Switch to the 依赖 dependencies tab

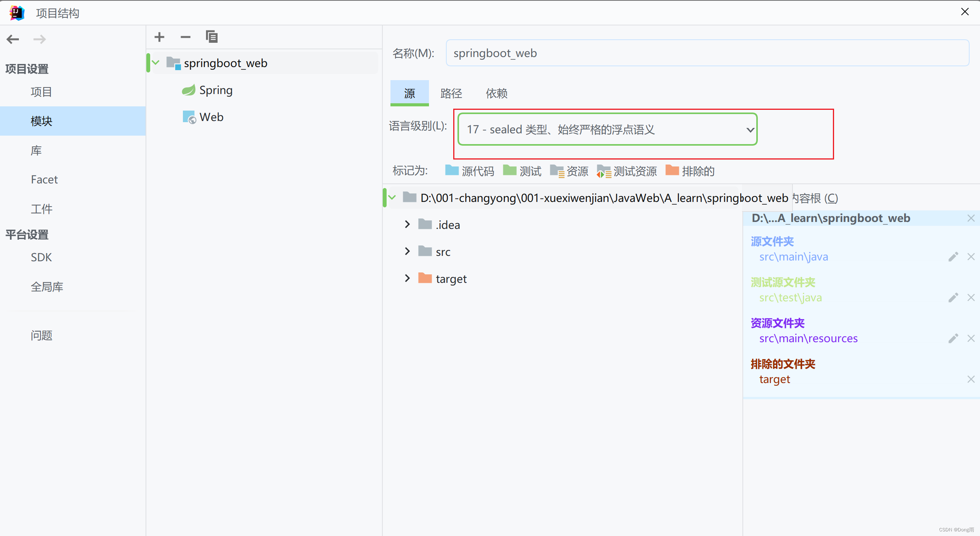click(497, 93)
